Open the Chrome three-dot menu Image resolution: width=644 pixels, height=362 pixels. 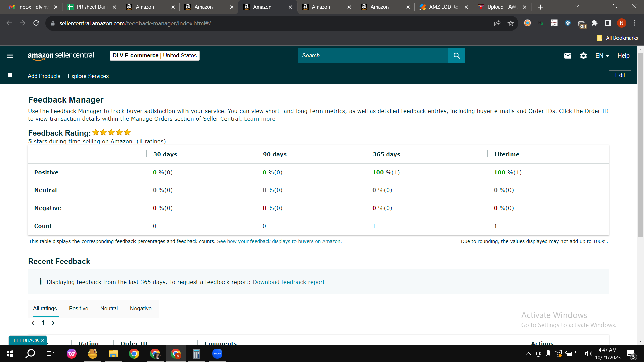click(x=635, y=23)
